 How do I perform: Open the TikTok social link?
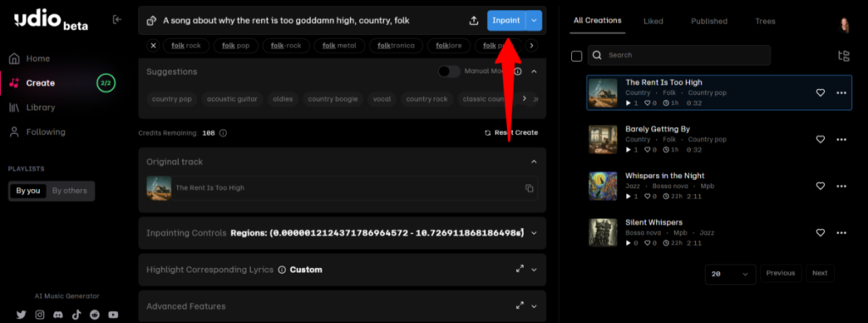76,315
